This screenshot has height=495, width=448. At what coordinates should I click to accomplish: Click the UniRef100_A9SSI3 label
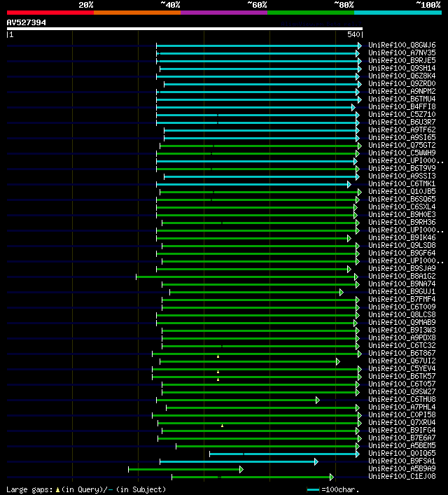(402, 176)
